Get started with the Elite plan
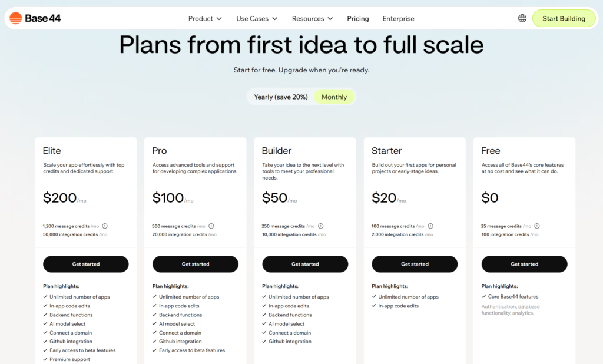Screen dimensions: 603x364 click(x=85, y=264)
